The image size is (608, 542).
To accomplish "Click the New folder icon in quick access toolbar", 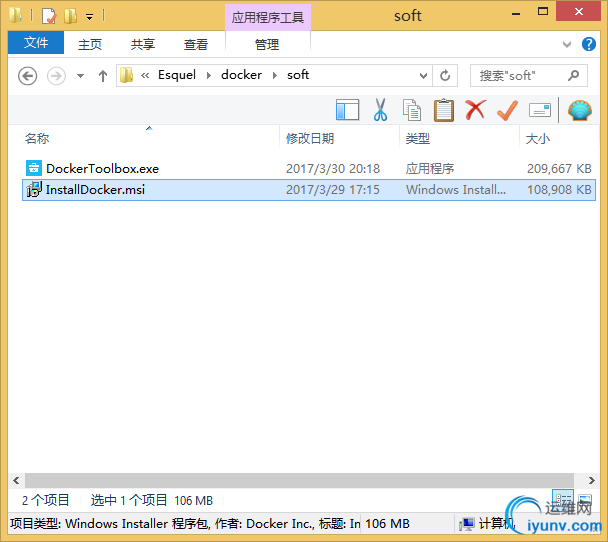I will pyautogui.click(x=71, y=16).
